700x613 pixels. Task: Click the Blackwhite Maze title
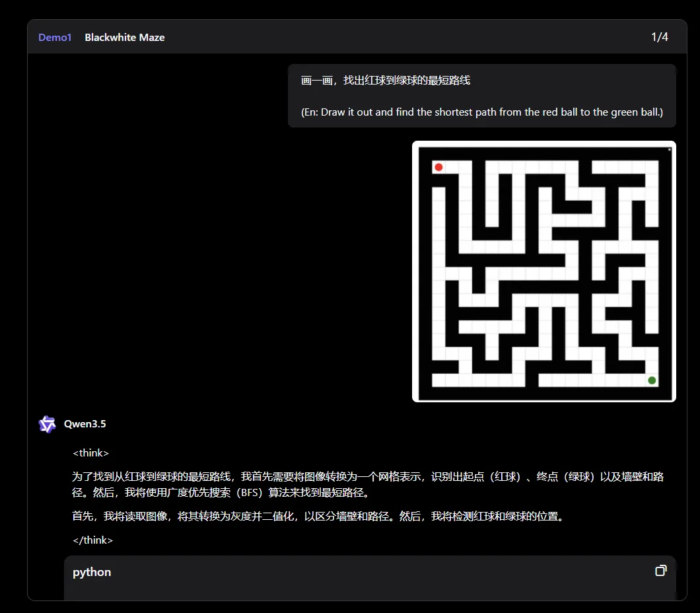point(125,38)
